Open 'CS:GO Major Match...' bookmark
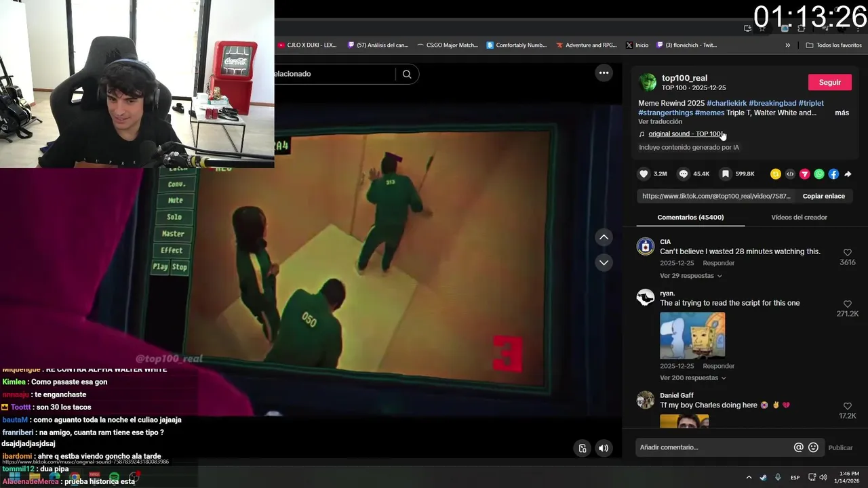Image resolution: width=868 pixels, height=488 pixels. click(448, 45)
